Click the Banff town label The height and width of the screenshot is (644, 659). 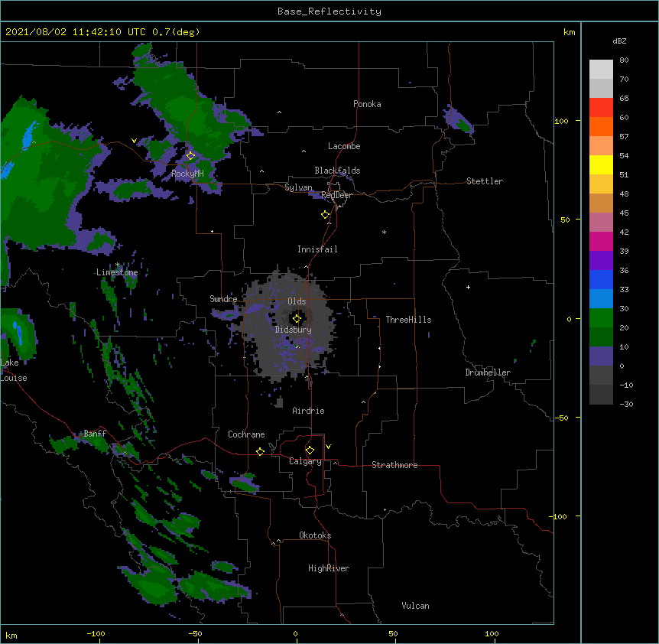click(95, 434)
